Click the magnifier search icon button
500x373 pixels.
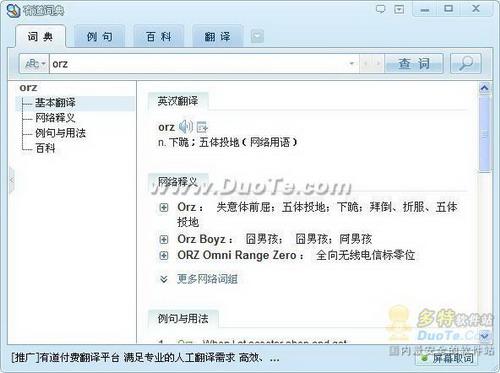click(x=466, y=63)
